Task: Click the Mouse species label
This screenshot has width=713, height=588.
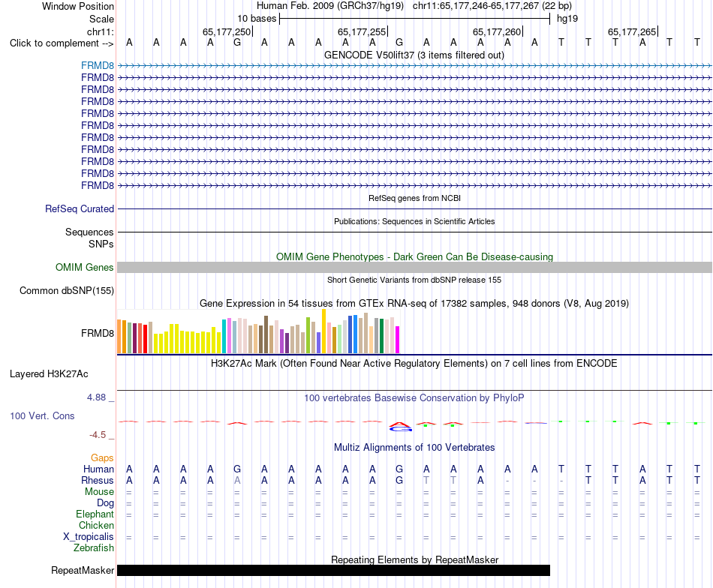Action: (x=99, y=492)
